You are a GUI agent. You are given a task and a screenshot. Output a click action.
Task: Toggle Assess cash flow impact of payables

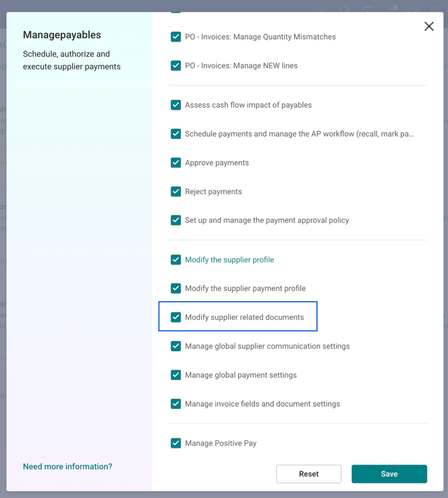(x=176, y=105)
